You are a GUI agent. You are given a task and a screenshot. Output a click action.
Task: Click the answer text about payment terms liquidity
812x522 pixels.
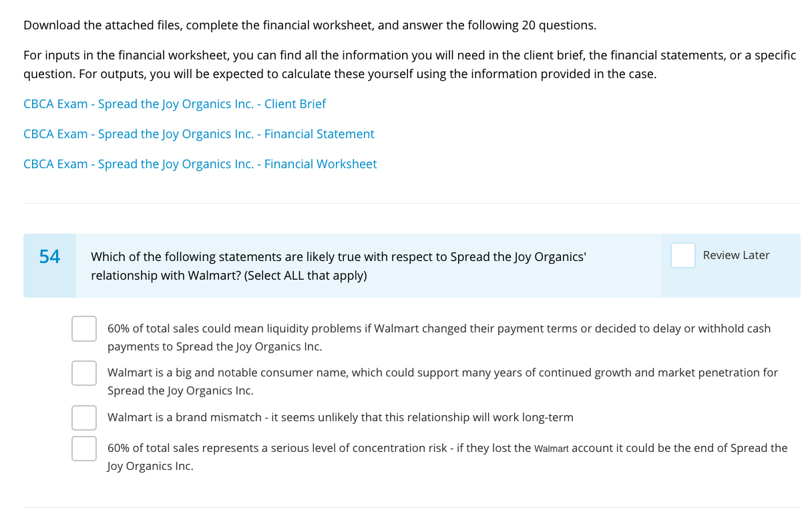pyautogui.click(x=439, y=337)
